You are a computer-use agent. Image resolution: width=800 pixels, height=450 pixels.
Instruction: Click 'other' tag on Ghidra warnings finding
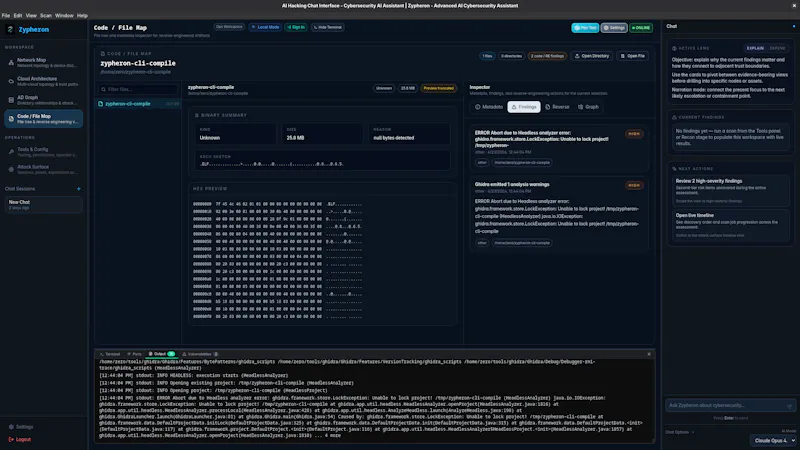(x=482, y=243)
